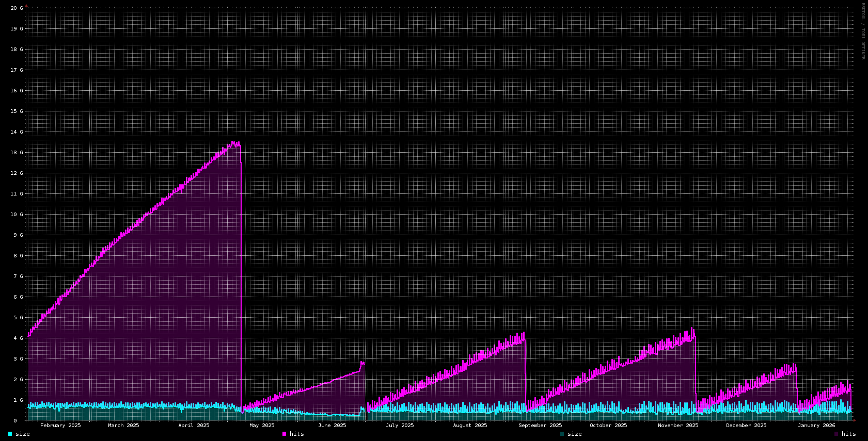Click the hits peak in early November 2025
The height and width of the screenshot is (441, 868).
692,329
